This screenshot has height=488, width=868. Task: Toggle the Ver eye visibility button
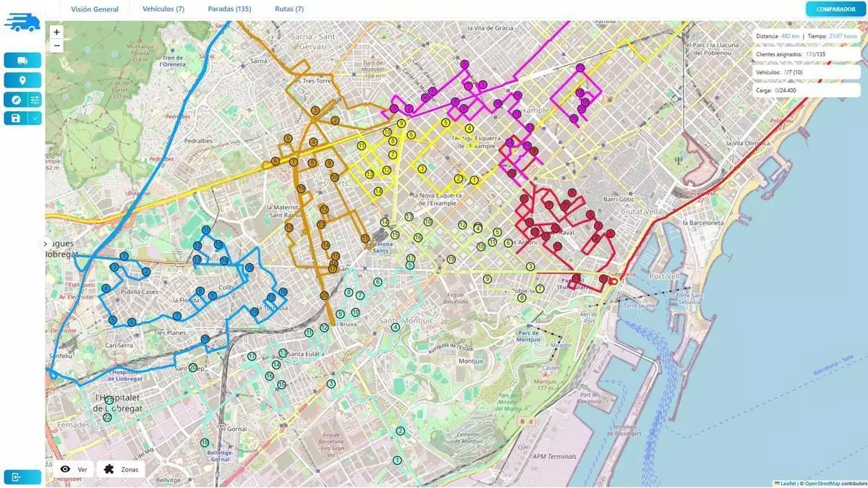click(x=74, y=469)
